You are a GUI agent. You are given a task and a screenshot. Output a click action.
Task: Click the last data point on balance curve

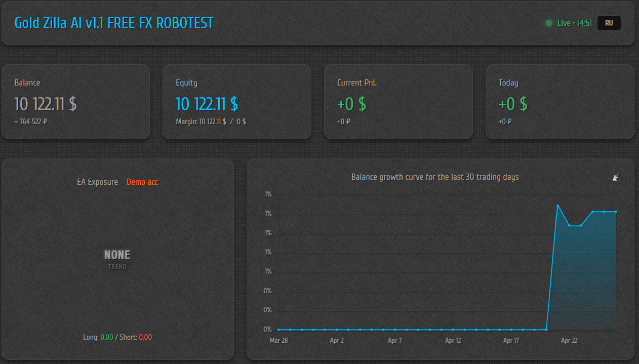pos(616,212)
